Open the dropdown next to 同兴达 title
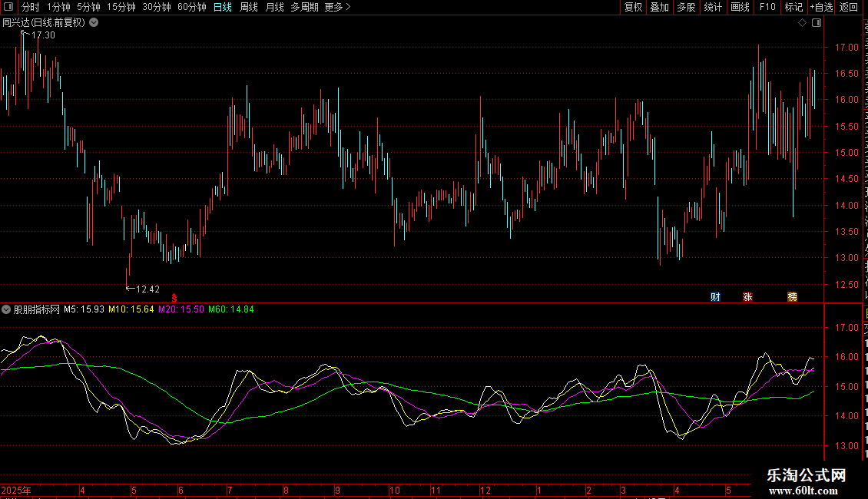 (x=94, y=23)
